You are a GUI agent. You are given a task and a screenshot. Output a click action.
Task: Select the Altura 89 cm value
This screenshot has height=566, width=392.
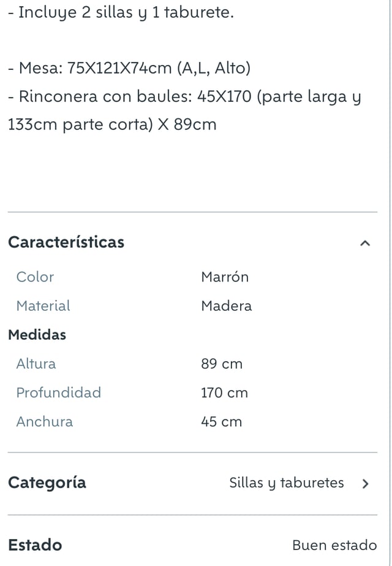tap(222, 364)
